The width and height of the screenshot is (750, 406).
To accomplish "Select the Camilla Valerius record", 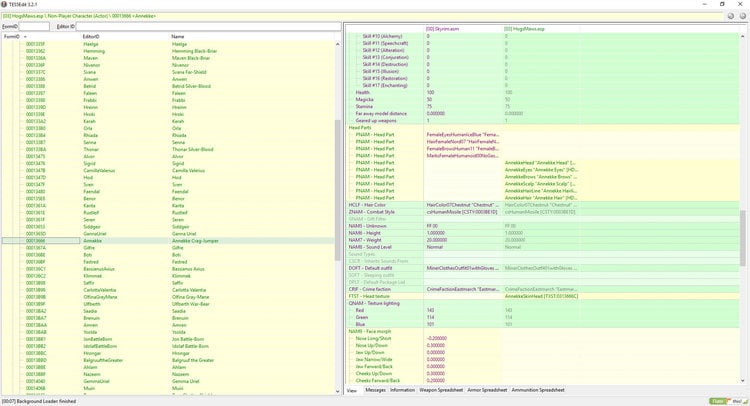I will tap(168, 171).
